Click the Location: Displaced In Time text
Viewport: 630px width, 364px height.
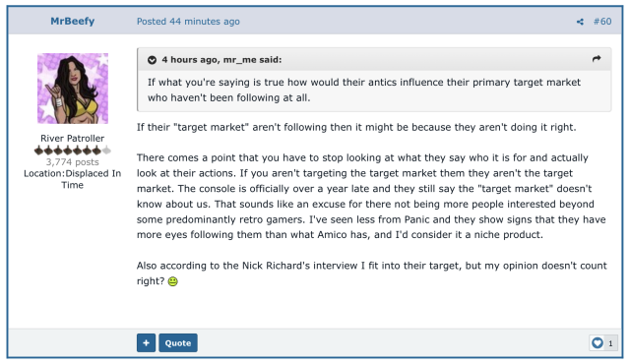tap(72, 179)
